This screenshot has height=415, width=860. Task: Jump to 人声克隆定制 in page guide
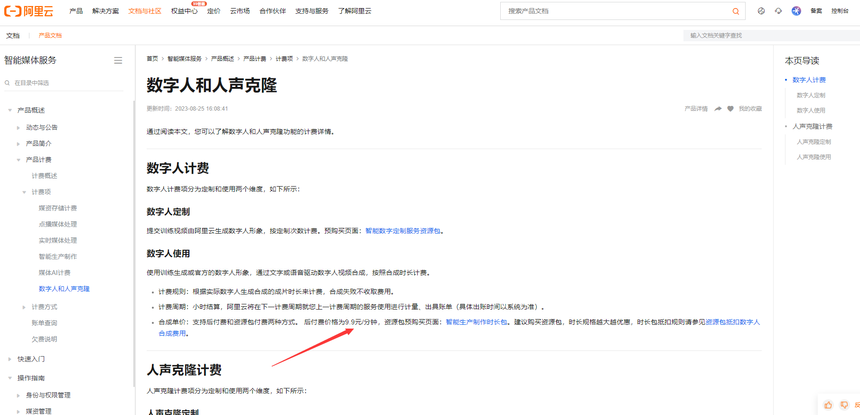(814, 142)
